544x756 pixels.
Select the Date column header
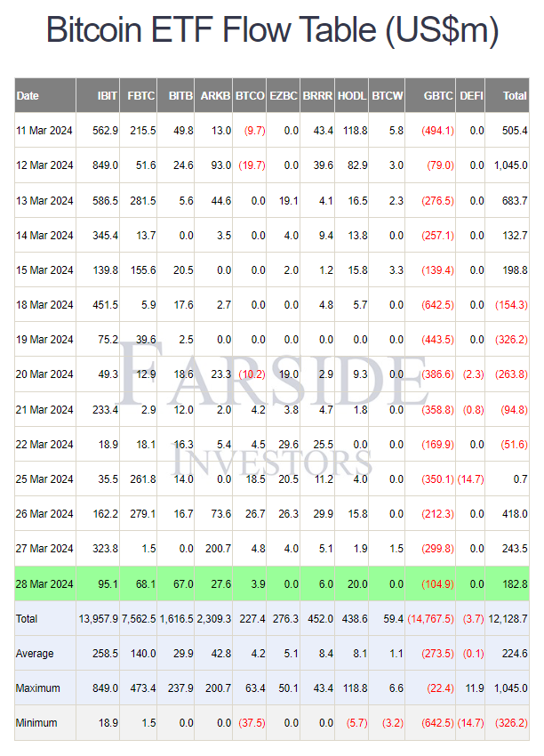coord(45,95)
